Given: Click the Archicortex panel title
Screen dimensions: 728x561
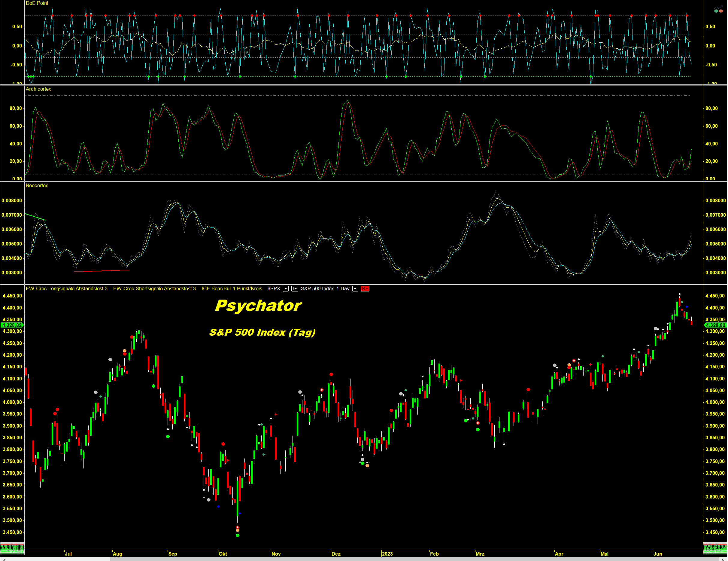Looking at the screenshot, I should coord(38,89).
